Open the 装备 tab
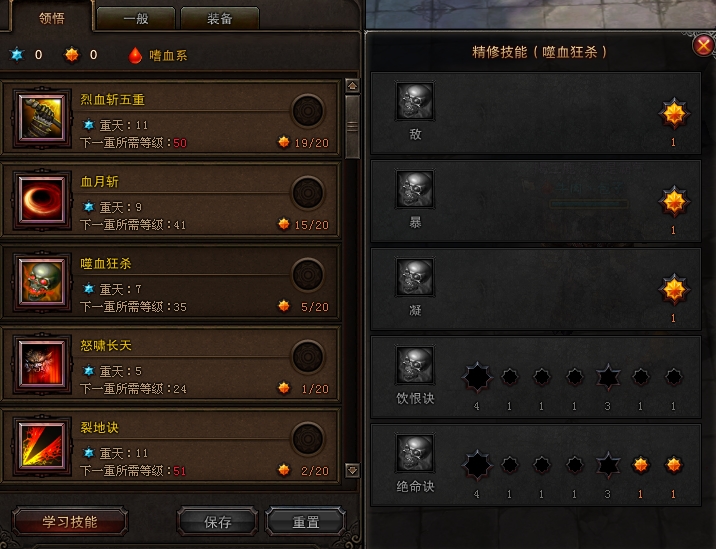The height and width of the screenshot is (549, 716). [x=220, y=19]
